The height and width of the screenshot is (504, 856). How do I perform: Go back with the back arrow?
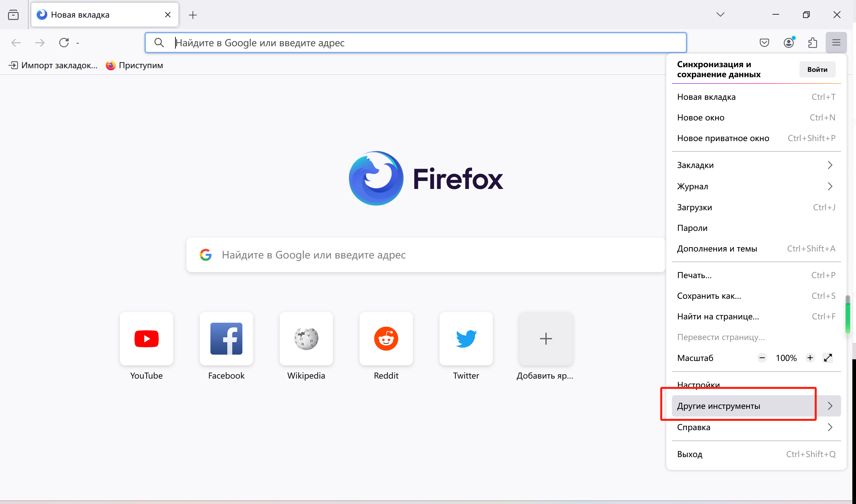16,43
